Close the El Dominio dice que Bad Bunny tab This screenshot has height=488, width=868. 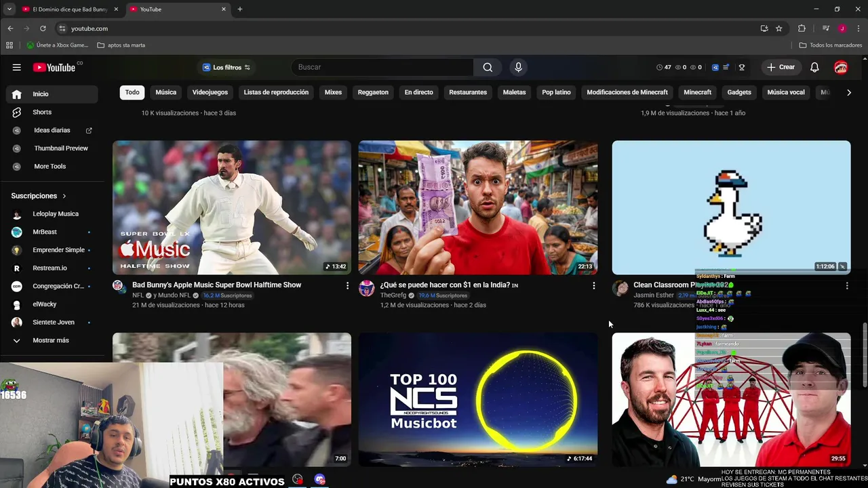click(117, 9)
